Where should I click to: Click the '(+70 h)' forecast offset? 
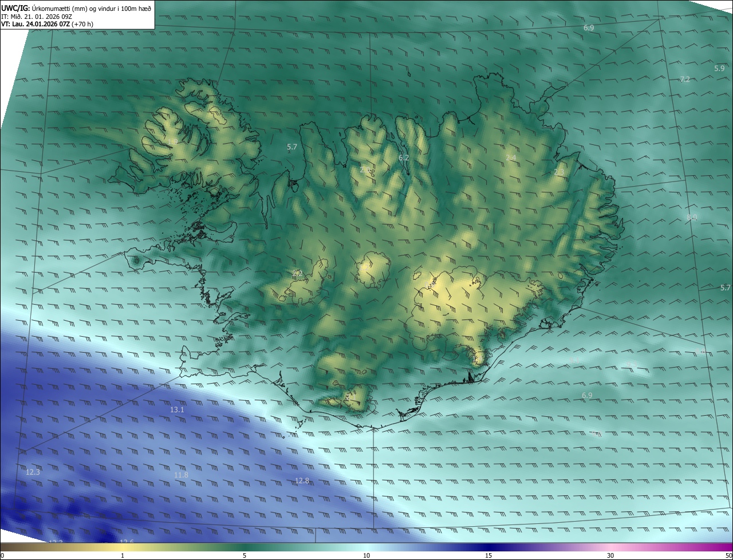click(x=83, y=24)
